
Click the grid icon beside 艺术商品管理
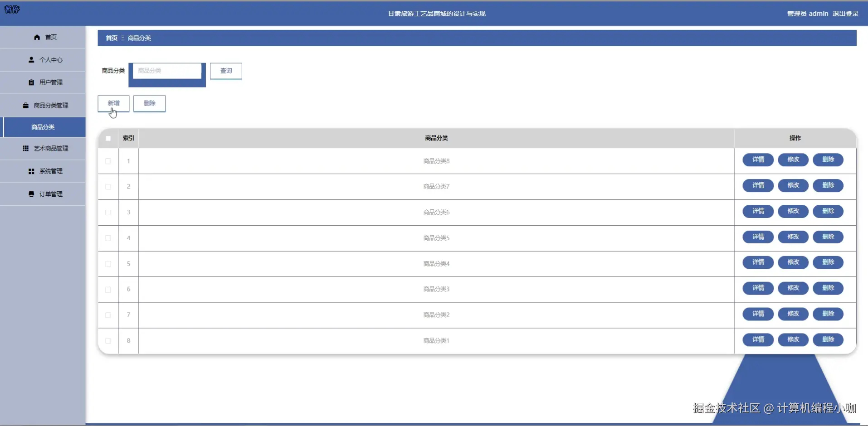[26, 148]
